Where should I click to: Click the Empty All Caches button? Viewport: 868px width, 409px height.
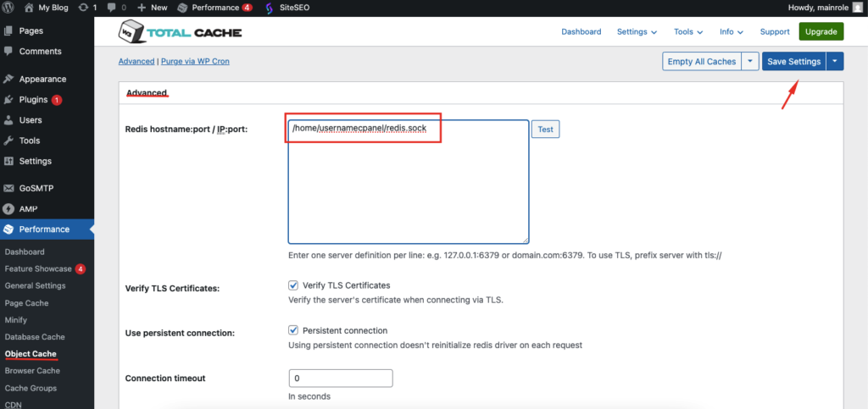[702, 61]
